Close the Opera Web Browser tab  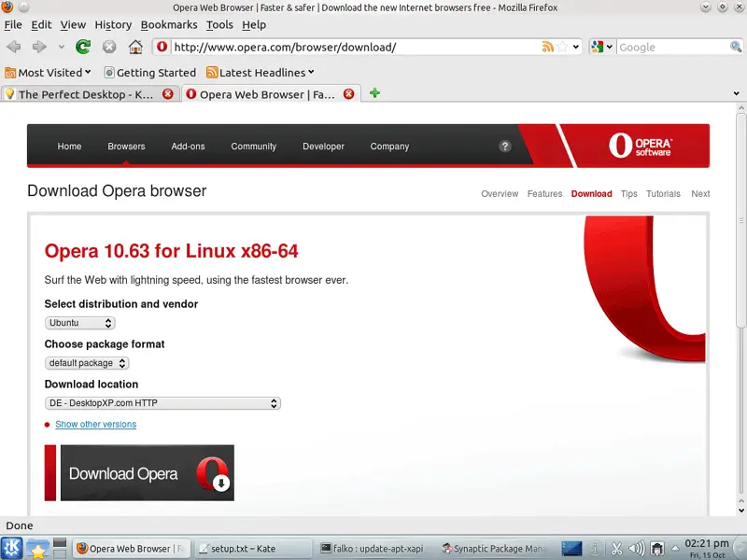(348, 94)
